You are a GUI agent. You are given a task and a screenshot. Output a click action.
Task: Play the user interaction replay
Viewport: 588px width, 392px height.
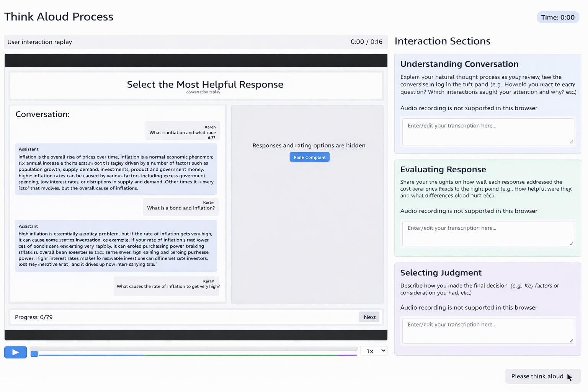click(15, 352)
